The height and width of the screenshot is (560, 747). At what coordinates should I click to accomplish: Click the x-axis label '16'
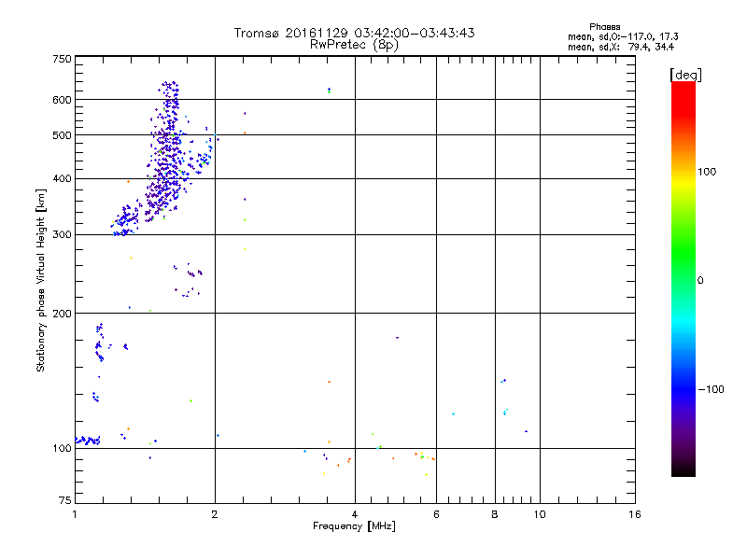[635, 514]
